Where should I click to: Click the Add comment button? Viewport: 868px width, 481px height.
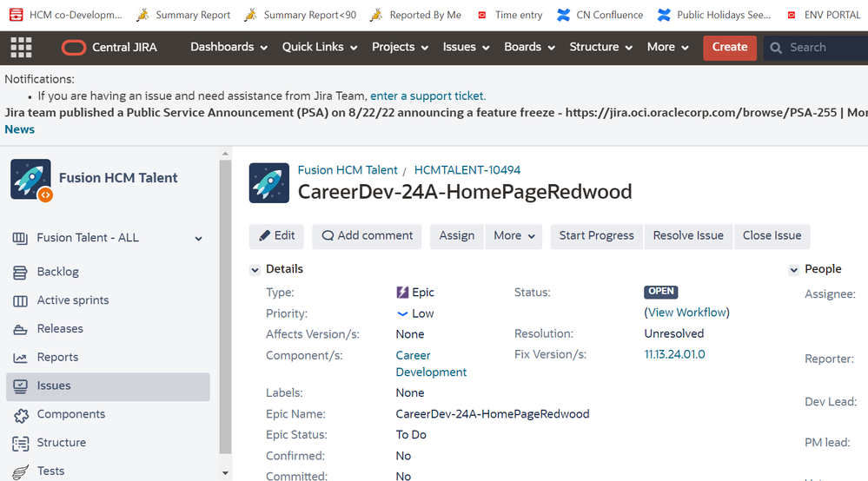click(367, 236)
